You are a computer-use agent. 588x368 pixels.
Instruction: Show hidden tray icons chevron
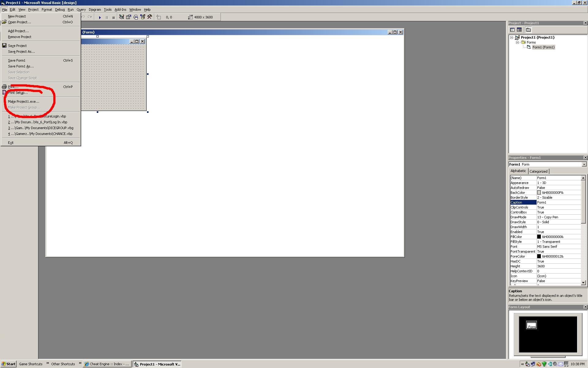[522, 364]
